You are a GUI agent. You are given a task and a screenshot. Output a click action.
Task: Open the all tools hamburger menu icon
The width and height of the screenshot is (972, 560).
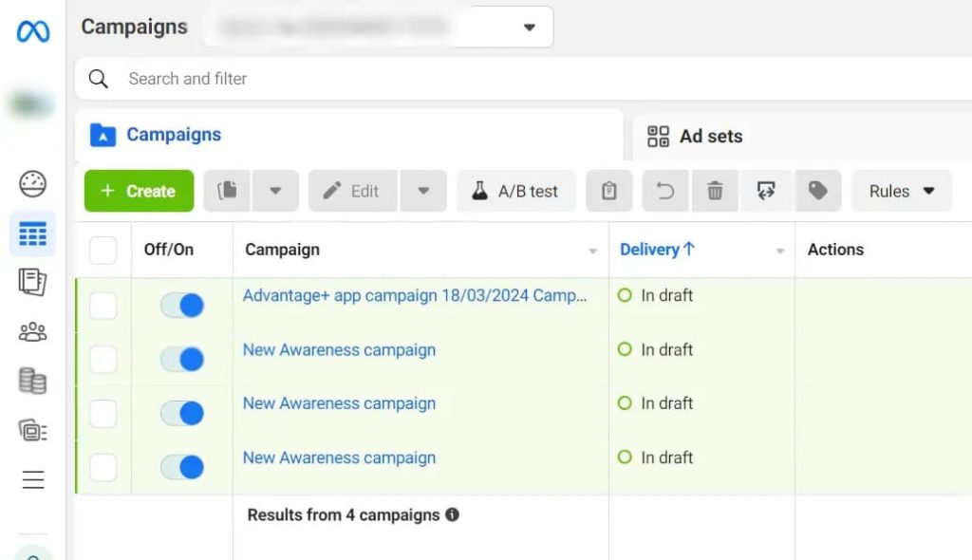click(x=33, y=479)
